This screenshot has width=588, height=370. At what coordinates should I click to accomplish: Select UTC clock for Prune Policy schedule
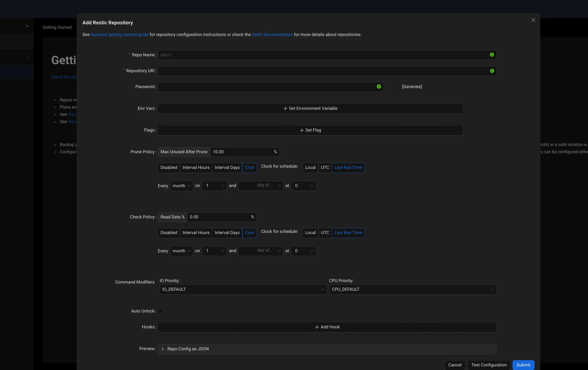325,168
